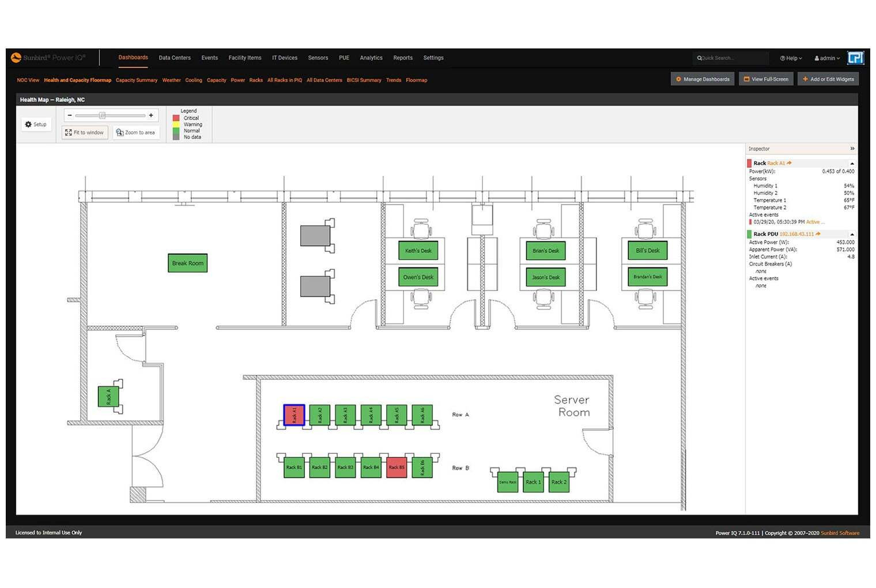Click the Sunbird Power IQ logo

pyautogui.click(x=48, y=58)
